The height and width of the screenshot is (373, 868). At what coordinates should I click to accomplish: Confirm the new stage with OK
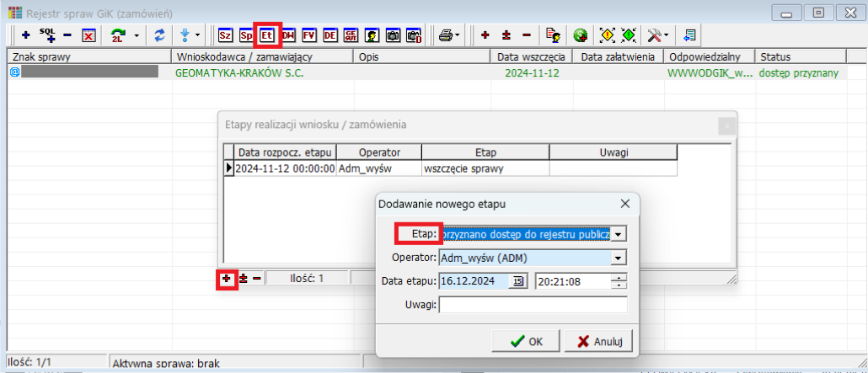pyautogui.click(x=527, y=341)
